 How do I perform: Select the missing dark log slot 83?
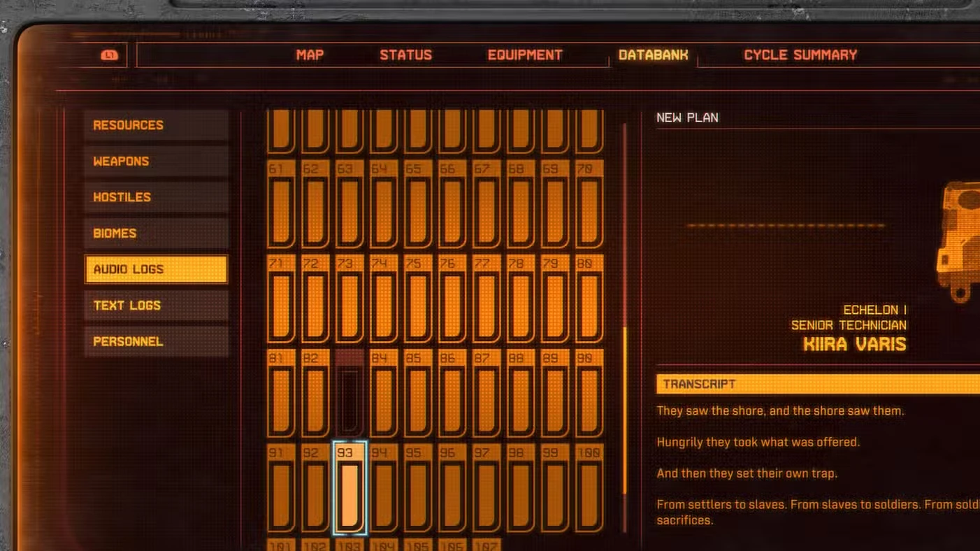click(350, 394)
